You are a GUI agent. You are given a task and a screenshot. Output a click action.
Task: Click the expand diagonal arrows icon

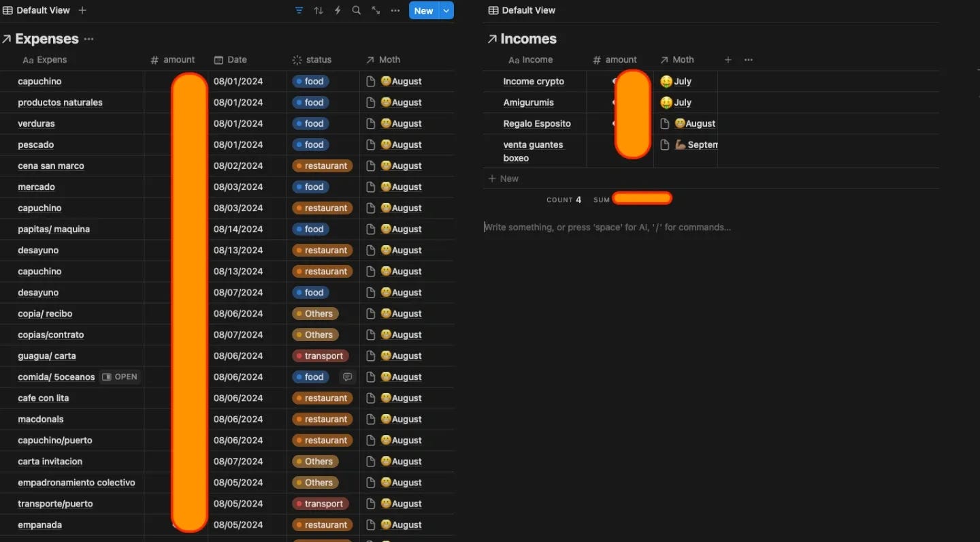coord(376,11)
